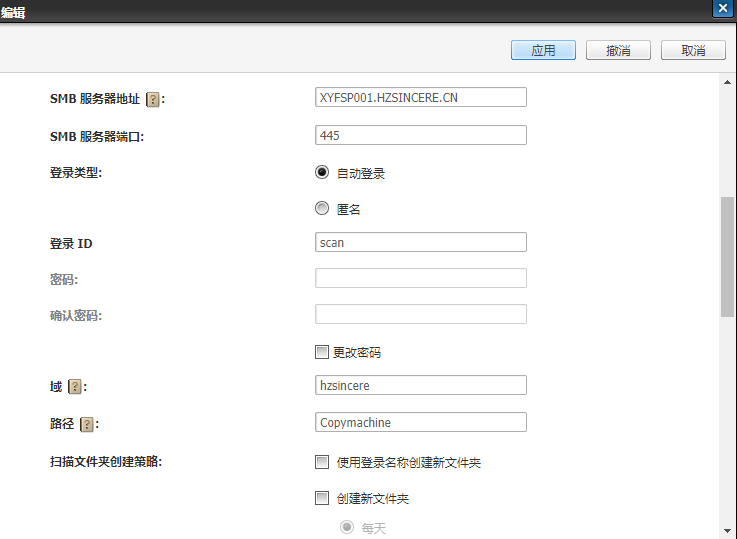Click the scrollbar up arrow
The image size is (737, 539).
(x=728, y=82)
